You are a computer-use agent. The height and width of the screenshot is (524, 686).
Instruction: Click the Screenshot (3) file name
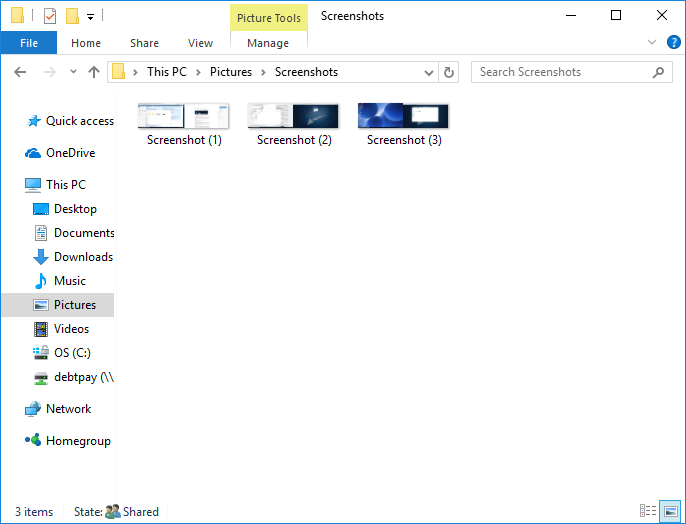pyautogui.click(x=404, y=140)
